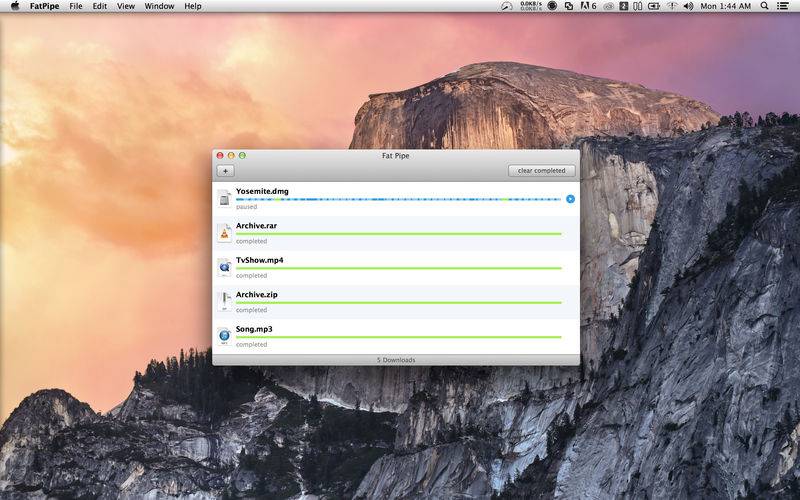Open the Apple menu
Viewport: 800px width, 500px height.
point(15,6)
